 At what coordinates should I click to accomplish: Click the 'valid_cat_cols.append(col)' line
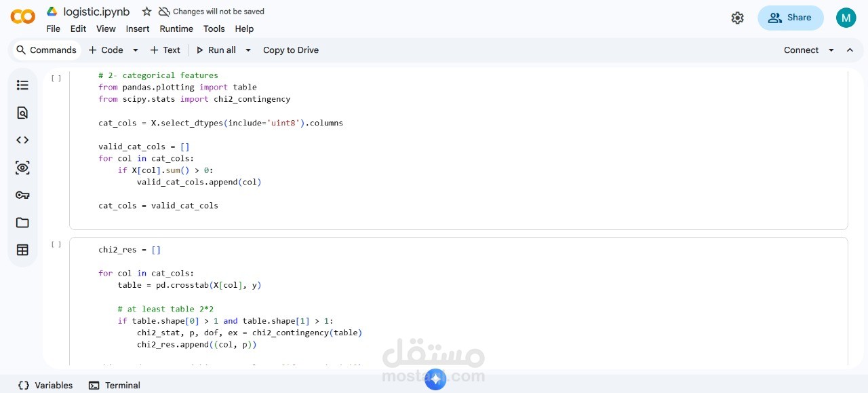[x=199, y=182]
